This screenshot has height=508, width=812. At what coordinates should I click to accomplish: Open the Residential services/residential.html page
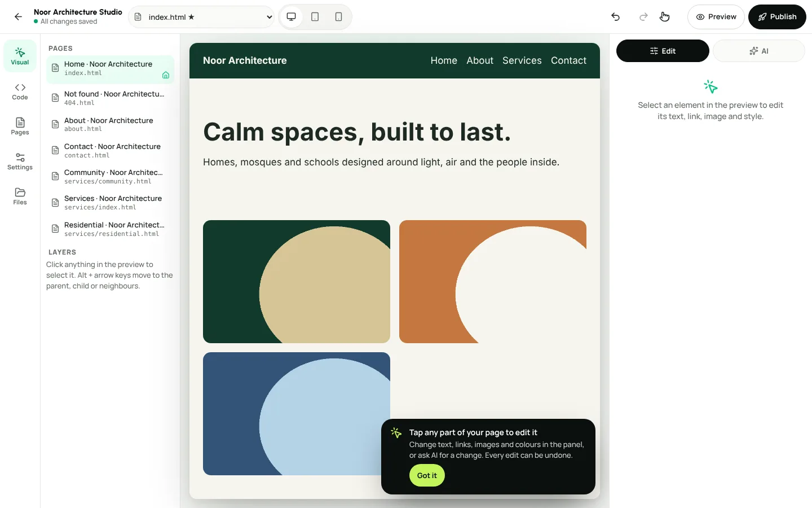pyautogui.click(x=110, y=229)
